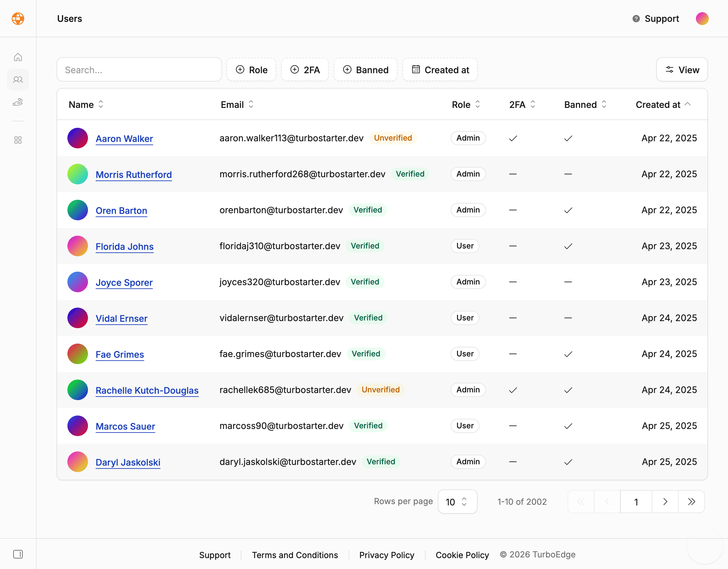
Task: Open Oren Barton's user profile
Action: coord(121,211)
